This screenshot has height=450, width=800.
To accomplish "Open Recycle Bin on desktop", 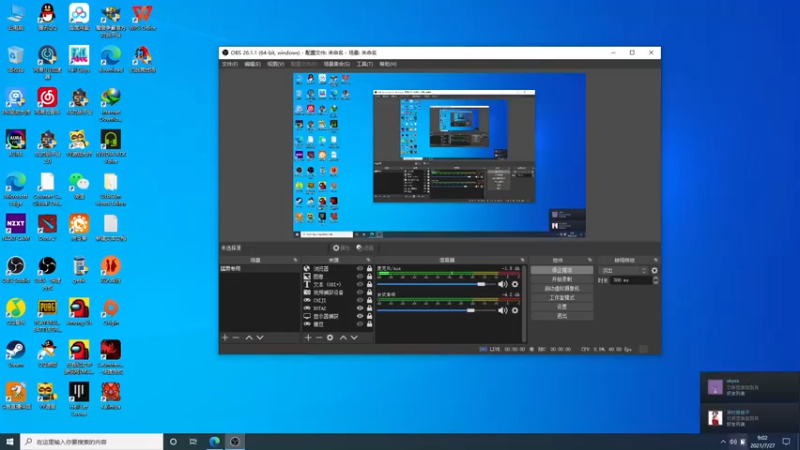I will (16, 59).
